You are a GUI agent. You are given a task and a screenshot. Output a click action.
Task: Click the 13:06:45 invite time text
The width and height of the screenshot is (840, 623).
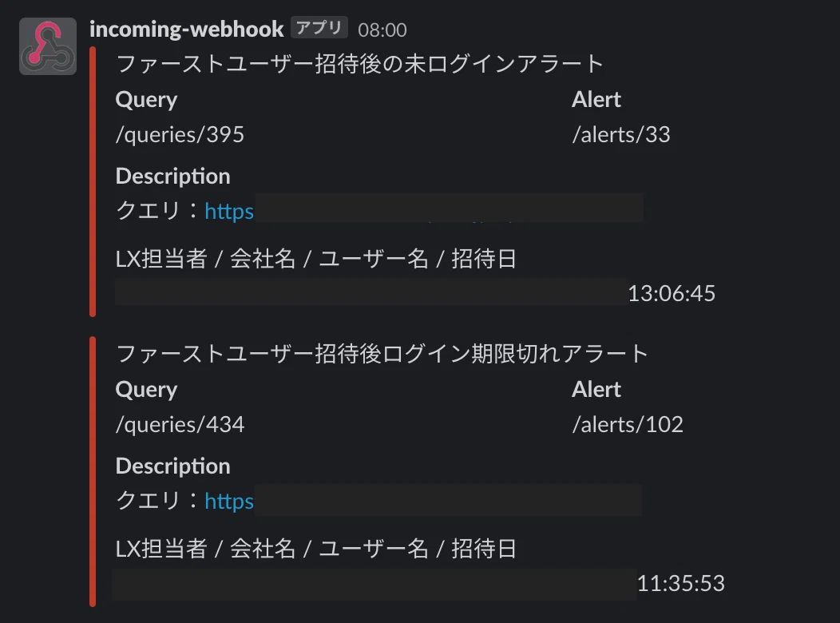(672, 294)
